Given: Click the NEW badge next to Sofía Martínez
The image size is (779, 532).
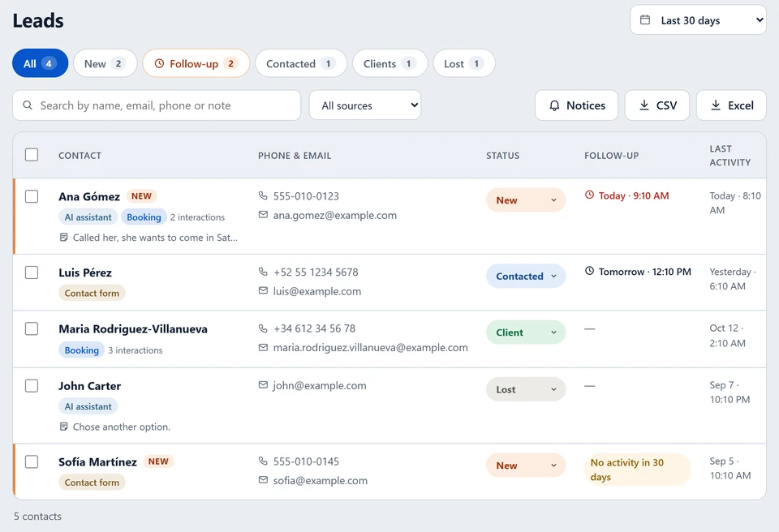Looking at the screenshot, I should tap(158, 461).
